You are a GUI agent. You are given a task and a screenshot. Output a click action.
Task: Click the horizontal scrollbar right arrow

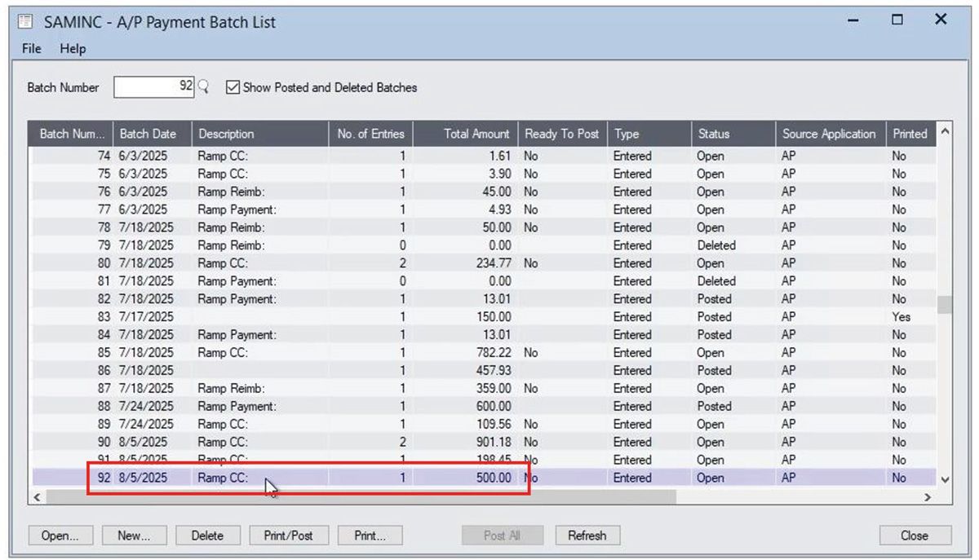pyautogui.click(x=926, y=496)
